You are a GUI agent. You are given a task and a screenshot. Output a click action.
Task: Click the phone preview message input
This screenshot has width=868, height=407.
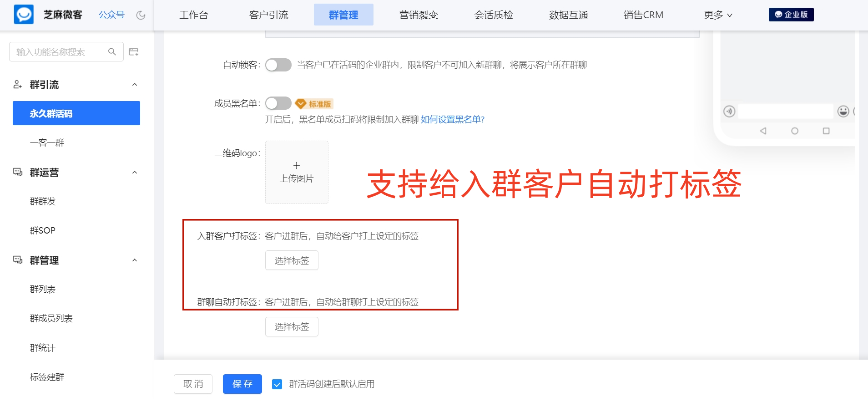pyautogui.click(x=786, y=111)
